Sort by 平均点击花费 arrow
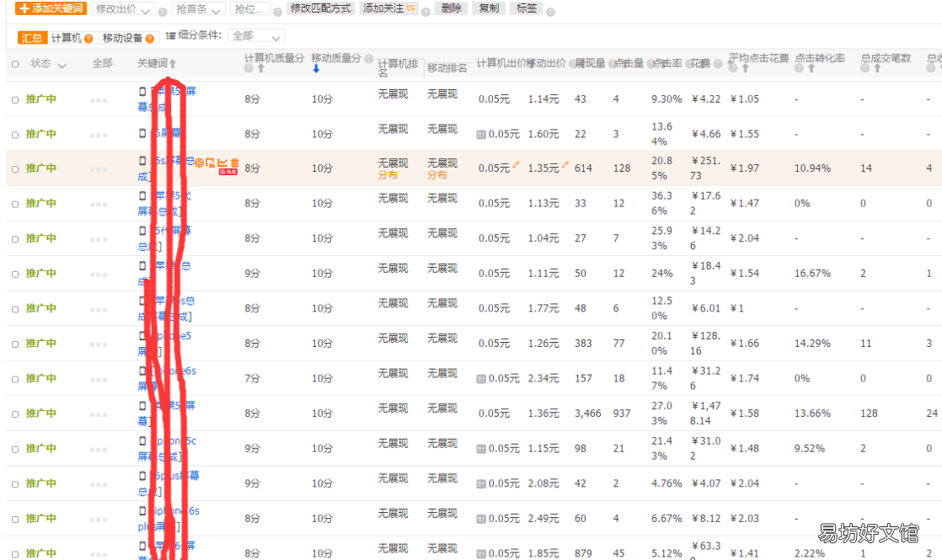The width and height of the screenshot is (942, 560). (745, 68)
